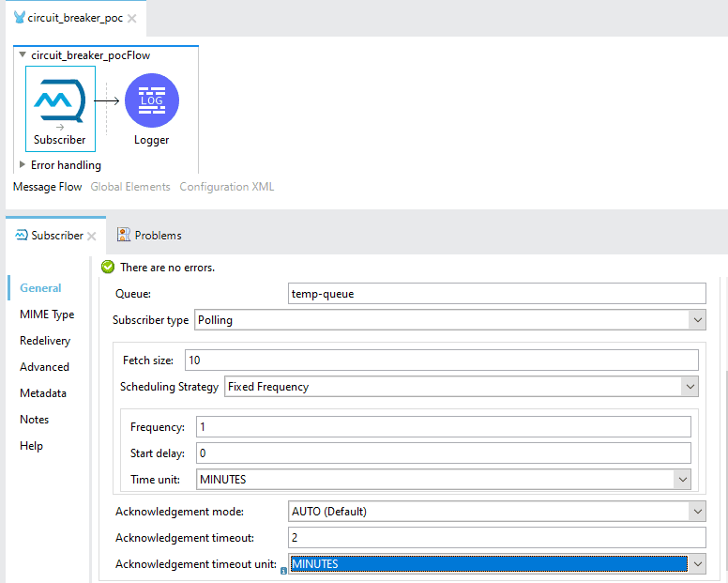
Task: Click the green no-errors status icon
Action: pos(108,268)
